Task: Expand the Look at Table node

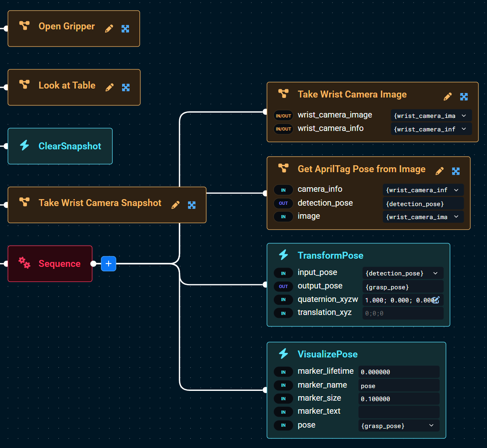Action: [126, 87]
